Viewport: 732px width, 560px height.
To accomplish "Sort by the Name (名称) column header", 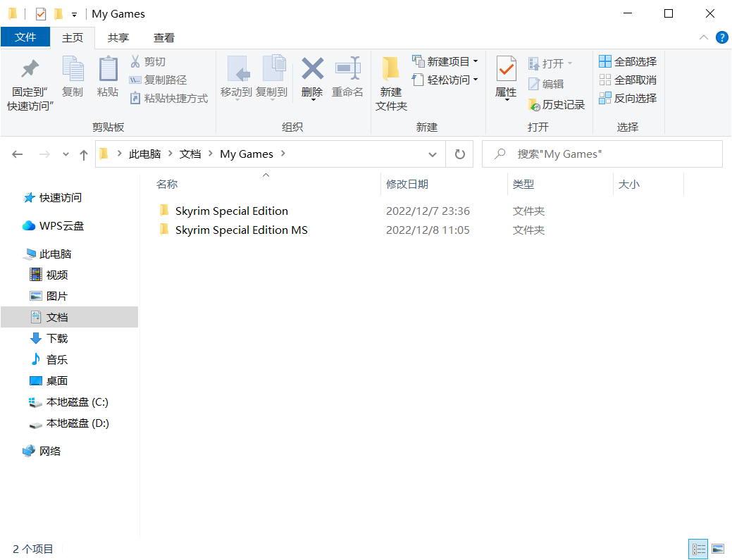I will point(167,185).
